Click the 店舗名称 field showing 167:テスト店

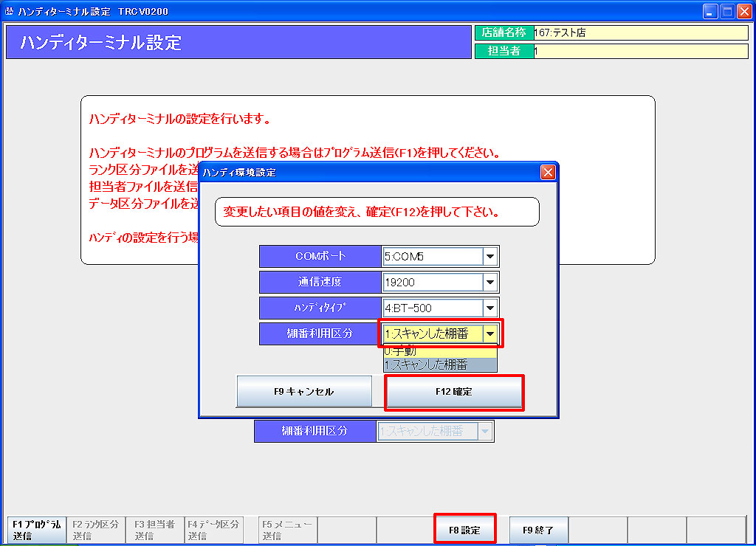(639, 33)
